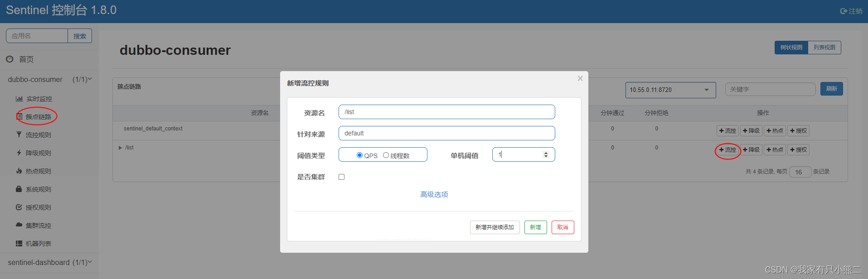Image resolution: width=868 pixels, height=279 pixels.
Task: Add 热点 rule for sentinel_default_context row
Action: [x=775, y=131]
